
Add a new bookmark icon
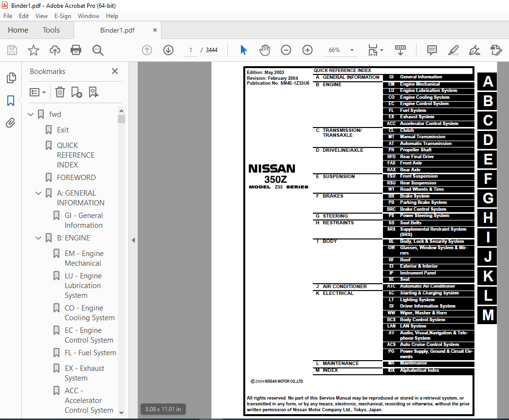(x=76, y=92)
